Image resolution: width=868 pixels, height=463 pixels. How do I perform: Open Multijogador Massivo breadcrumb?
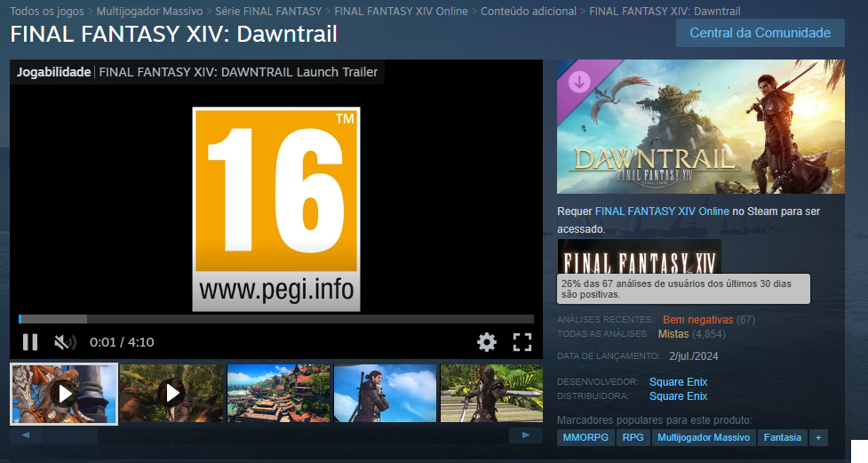(149, 11)
